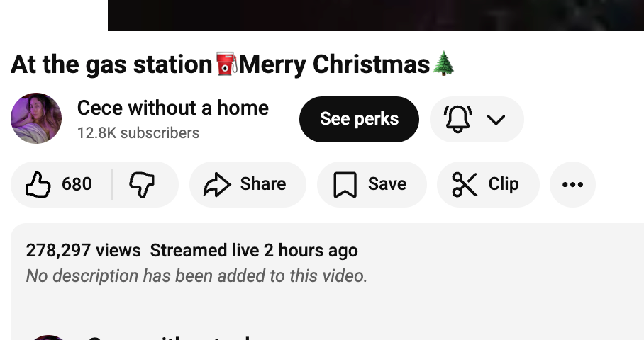Click the channel avatar beside the channel name
Viewport: 644px width, 340px height.
tap(36, 118)
